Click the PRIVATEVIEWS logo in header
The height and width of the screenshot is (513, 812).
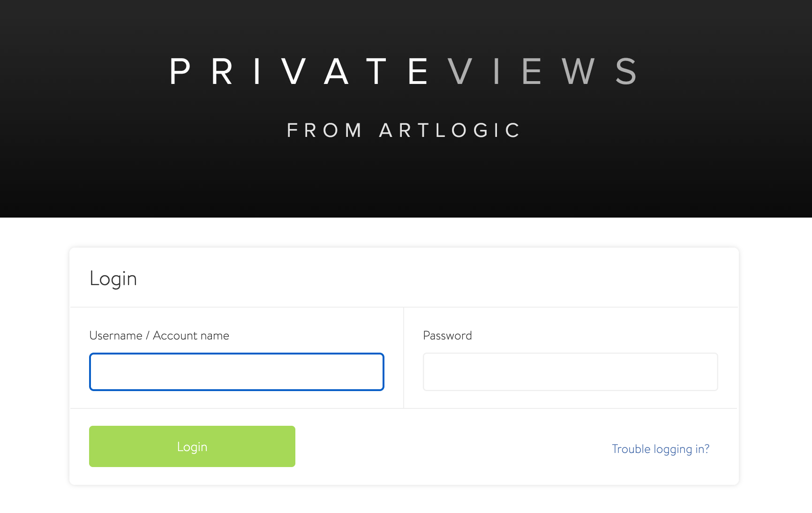[x=404, y=72]
